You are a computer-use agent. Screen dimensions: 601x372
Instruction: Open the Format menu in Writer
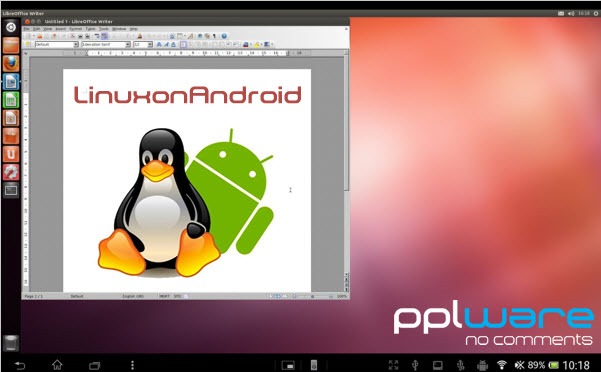[x=76, y=29]
